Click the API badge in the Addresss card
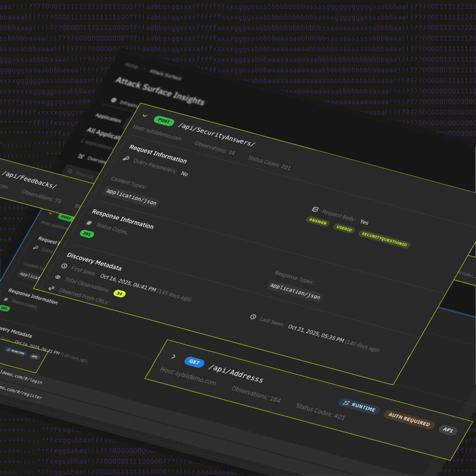476x476 pixels. pyautogui.click(x=448, y=430)
